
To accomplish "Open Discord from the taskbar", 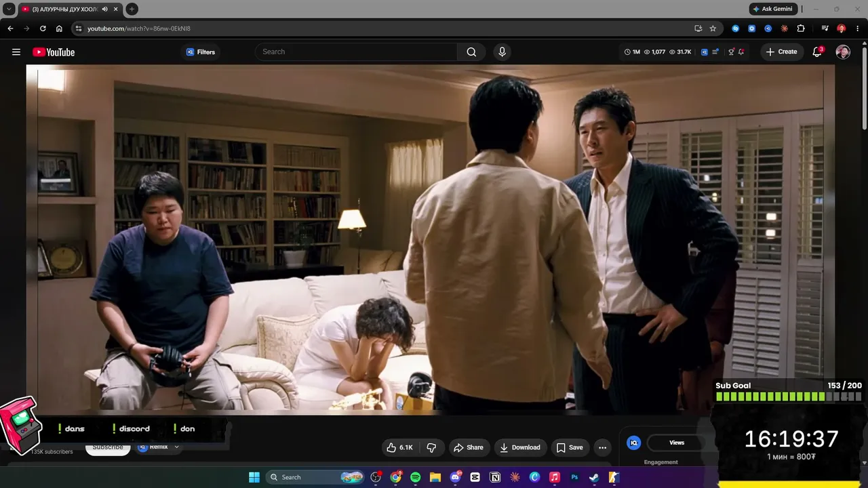I will point(455,477).
